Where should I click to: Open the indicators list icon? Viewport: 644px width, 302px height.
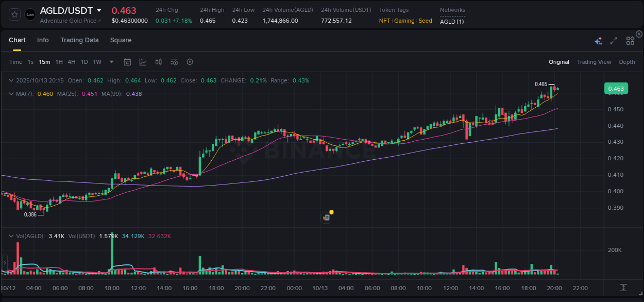pyautogui.click(x=174, y=61)
